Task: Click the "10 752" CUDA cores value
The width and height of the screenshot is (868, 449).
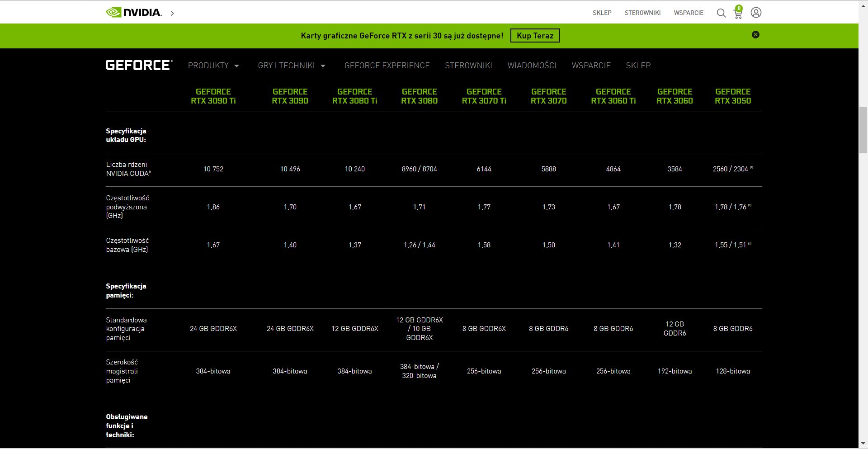Action: pos(213,169)
